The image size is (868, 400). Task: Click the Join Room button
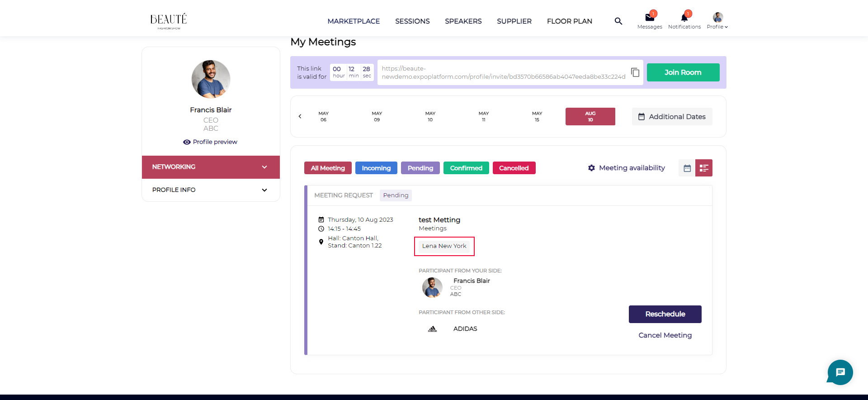coord(683,72)
